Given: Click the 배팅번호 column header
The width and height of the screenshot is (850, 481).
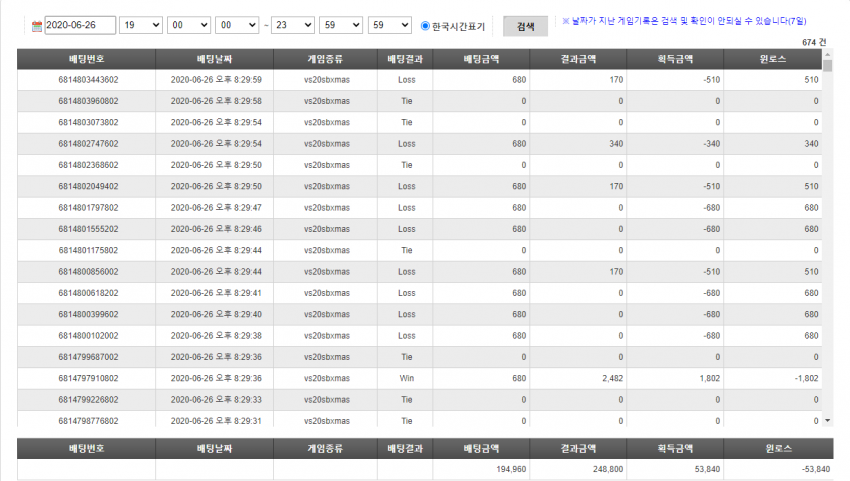Looking at the screenshot, I should pos(86,59).
